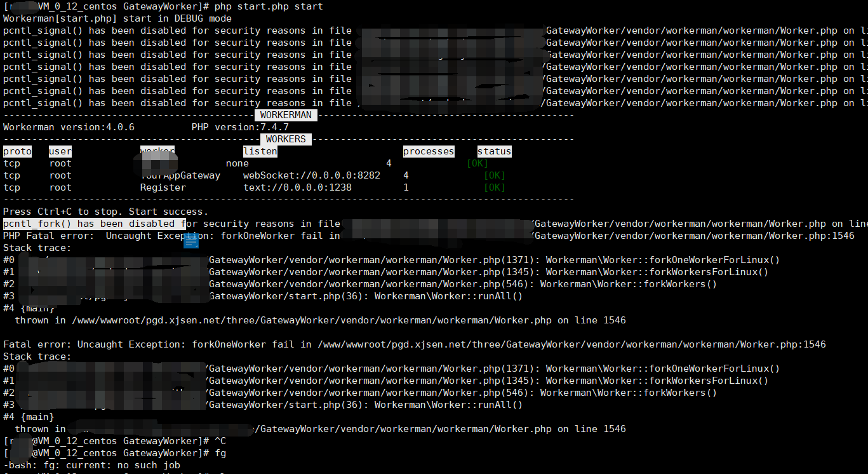This screenshot has width=868, height=474.
Task: Click 'Press Ctrl+C to stop. Start success.' line
Action: point(105,212)
